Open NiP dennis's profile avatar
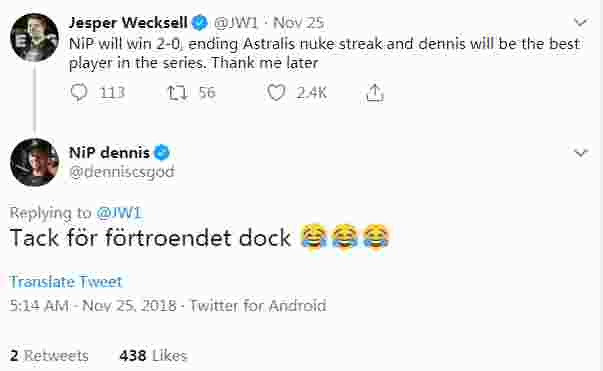 [35, 162]
